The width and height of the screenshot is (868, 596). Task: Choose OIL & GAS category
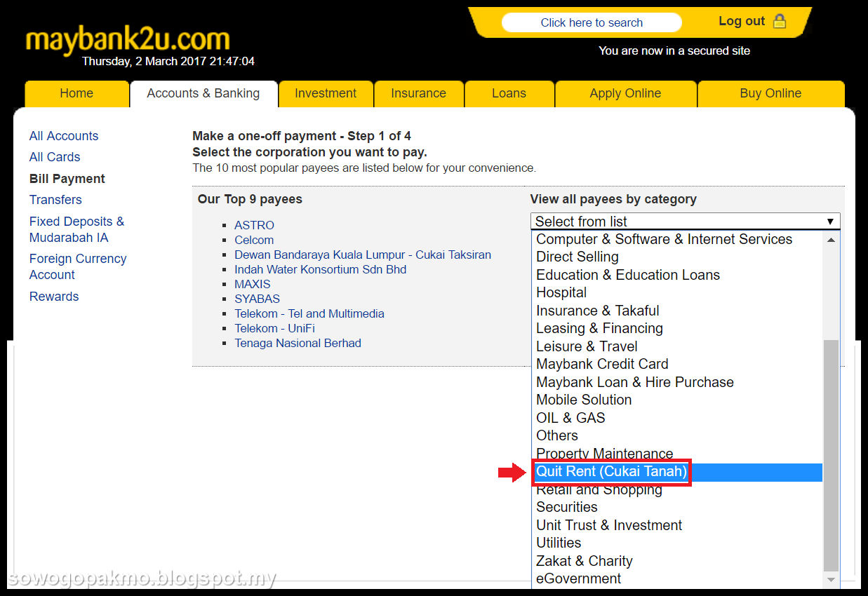tap(676, 418)
